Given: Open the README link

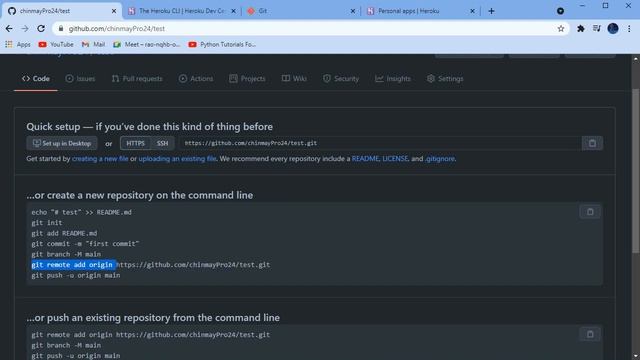Looking at the screenshot, I should click(365, 159).
